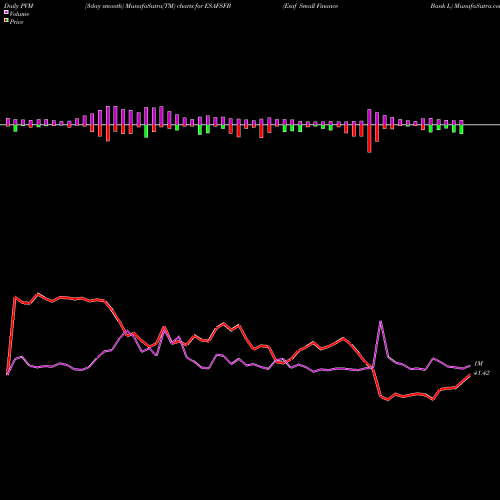Click the purple volume line spike peak
The height and width of the screenshot is (500, 500).
tap(381, 321)
